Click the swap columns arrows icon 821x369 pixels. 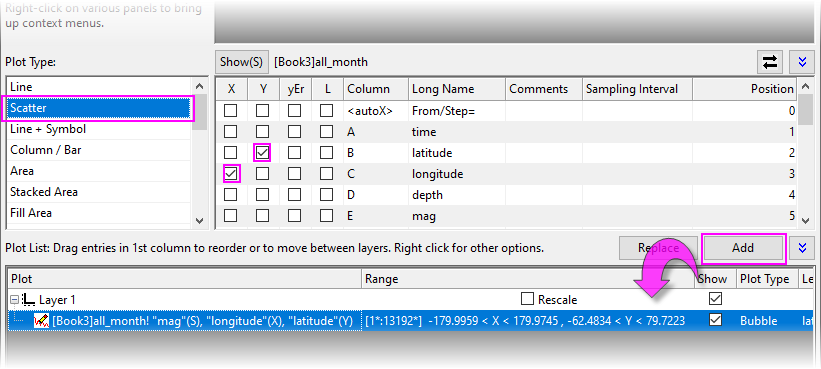(x=770, y=62)
